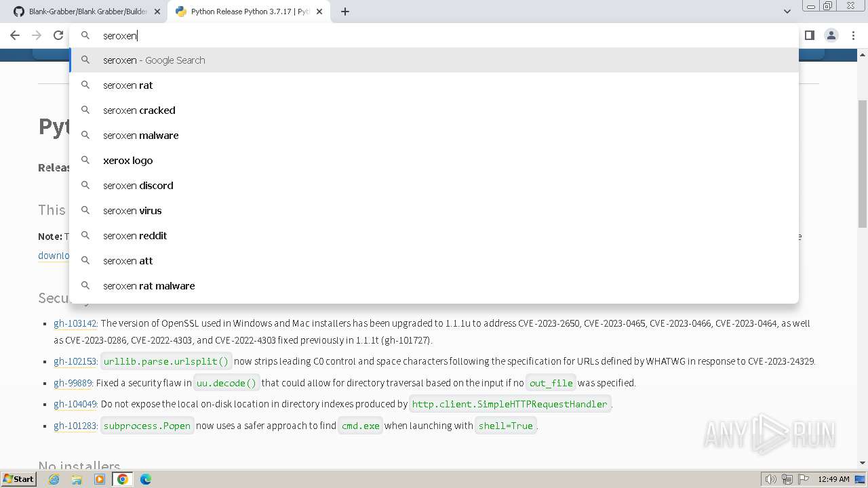
Task: Click search icon beside 'seroxen cracked'
Action: pyautogui.click(x=85, y=110)
